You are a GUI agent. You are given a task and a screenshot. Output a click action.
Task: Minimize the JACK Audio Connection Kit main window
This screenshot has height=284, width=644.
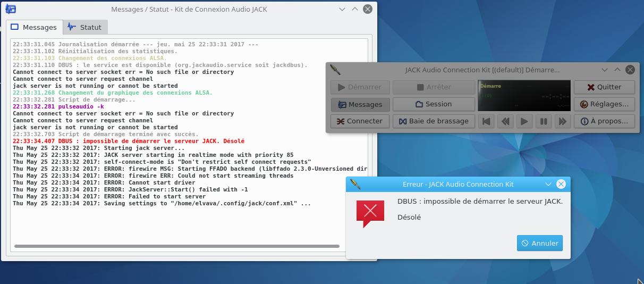(605, 70)
